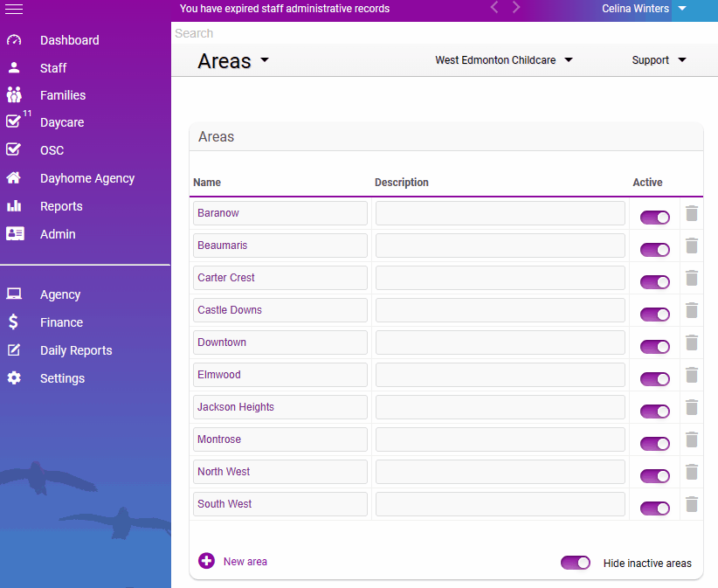Delete the Montrose area with trash icon
718x588 pixels.
point(692,439)
